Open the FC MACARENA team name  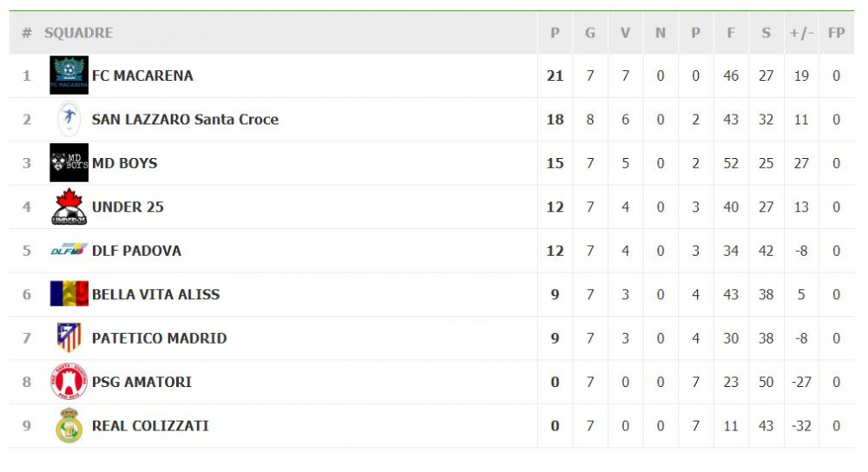click(x=142, y=75)
